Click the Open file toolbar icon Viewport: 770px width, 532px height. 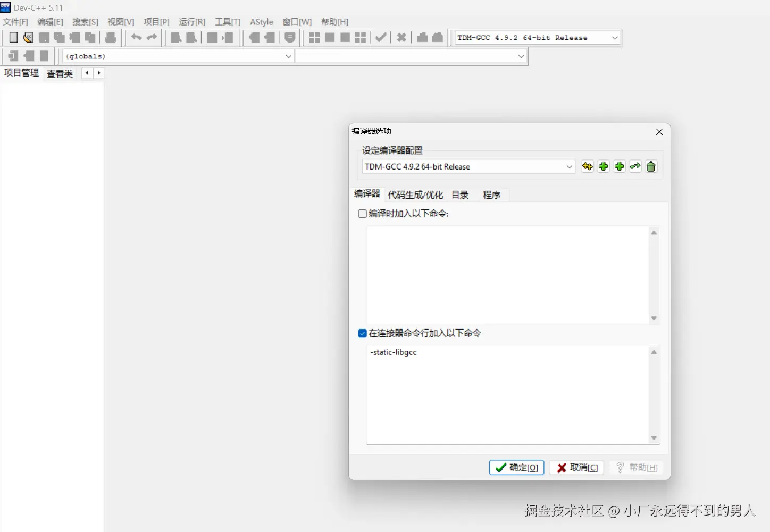[x=28, y=37]
